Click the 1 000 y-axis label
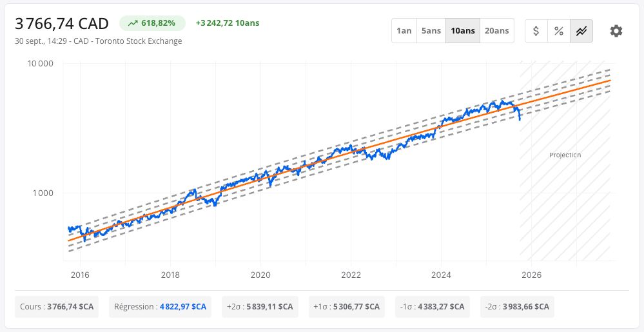644x332 pixels. [x=43, y=193]
